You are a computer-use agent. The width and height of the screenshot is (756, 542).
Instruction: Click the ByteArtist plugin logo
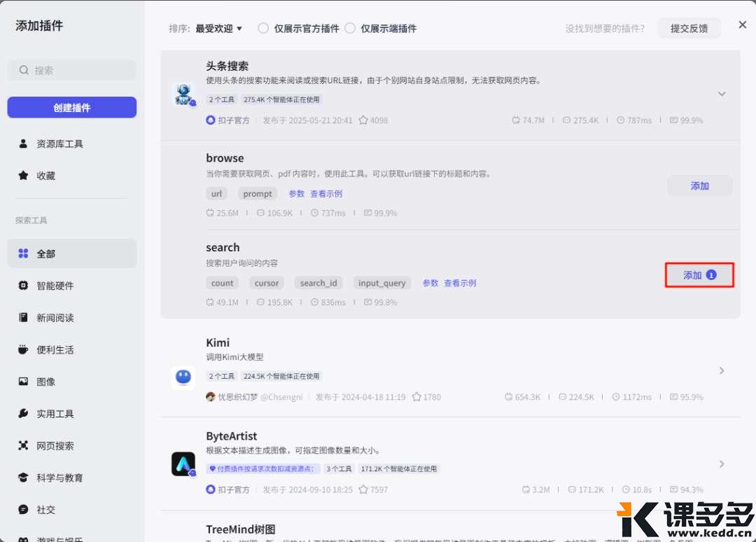(183, 464)
